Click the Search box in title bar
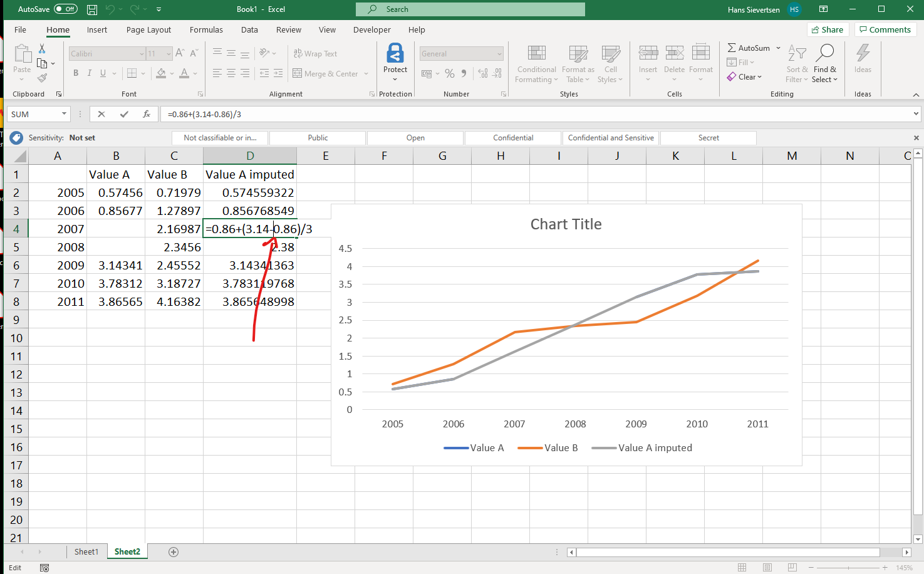This screenshot has height=574, width=924. click(470, 9)
